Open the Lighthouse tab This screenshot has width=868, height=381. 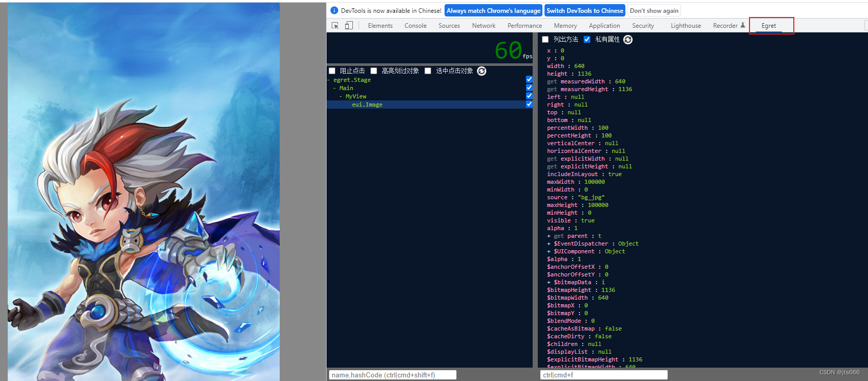point(686,26)
